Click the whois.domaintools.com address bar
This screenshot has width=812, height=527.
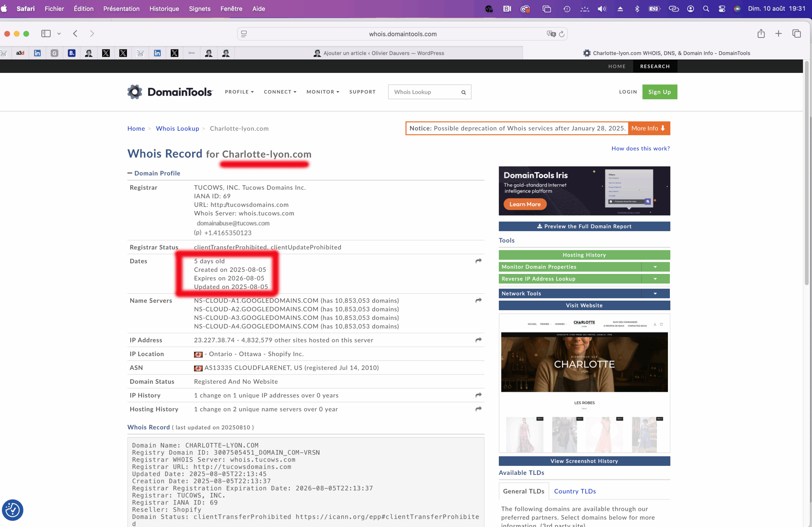point(403,34)
